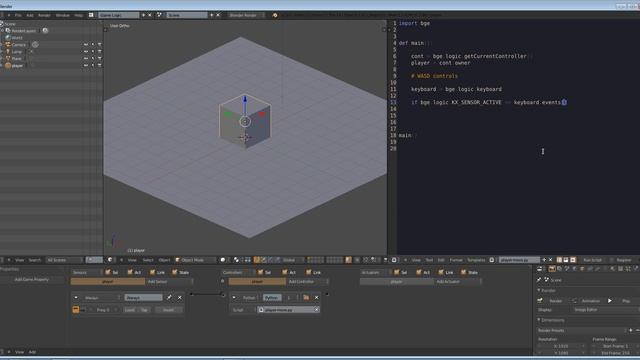Open the text editor Templates menu
The width and height of the screenshot is (640, 360).
point(476,260)
